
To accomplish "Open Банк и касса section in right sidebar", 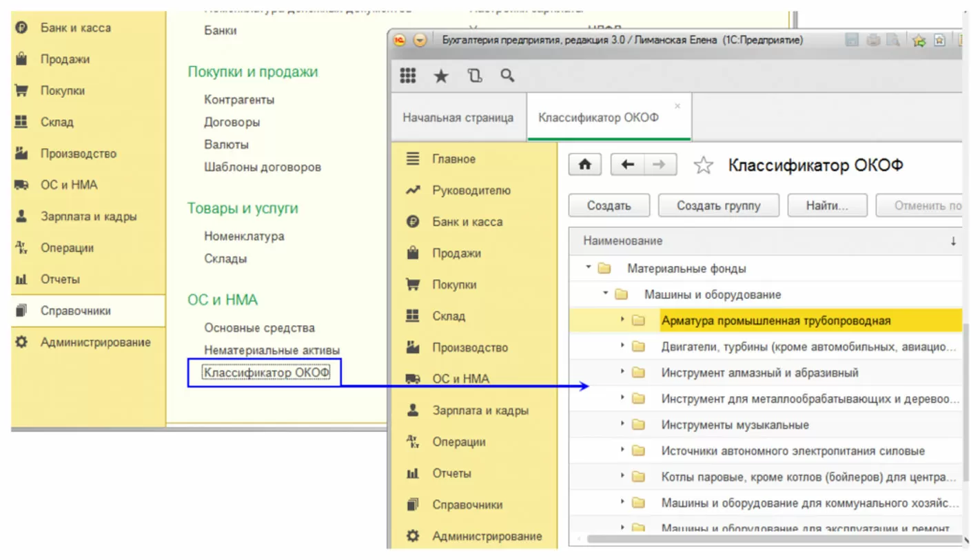I will [467, 222].
